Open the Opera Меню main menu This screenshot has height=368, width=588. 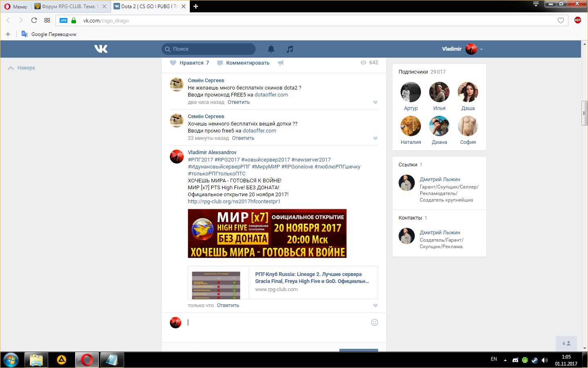click(16, 7)
